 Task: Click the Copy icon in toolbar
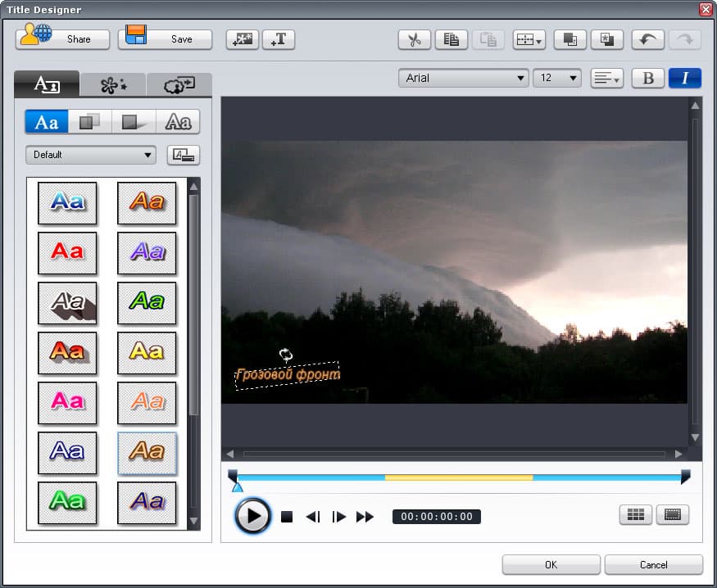452,40
